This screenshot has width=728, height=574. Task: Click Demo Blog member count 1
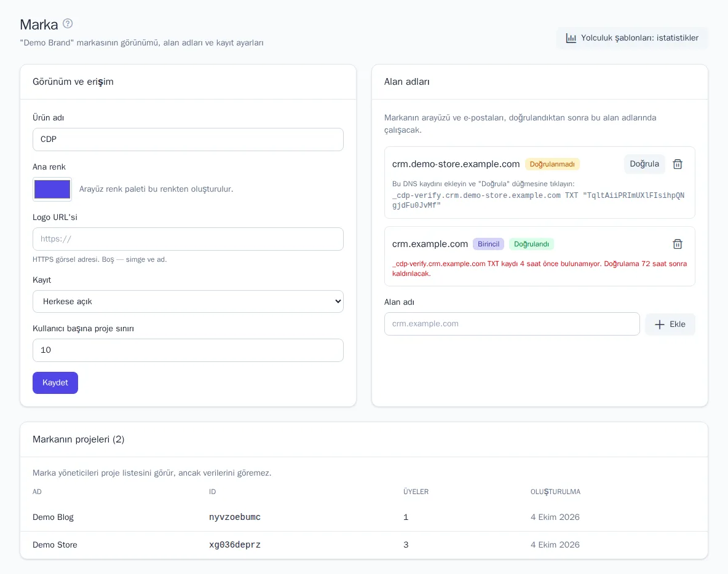click(x=406, y=517)
